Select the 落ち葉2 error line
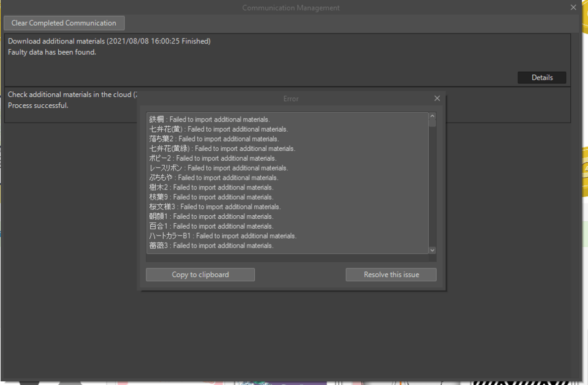 coord(214,139)
